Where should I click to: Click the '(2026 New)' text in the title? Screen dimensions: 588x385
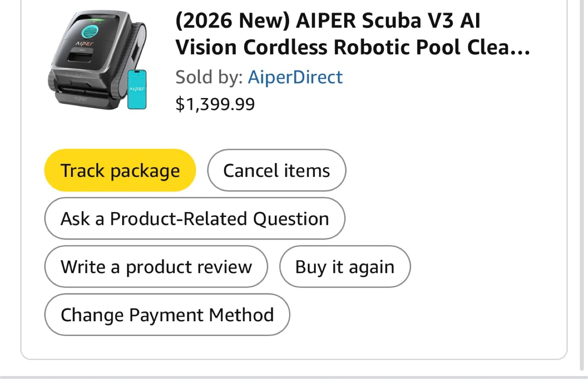(232, 20)
